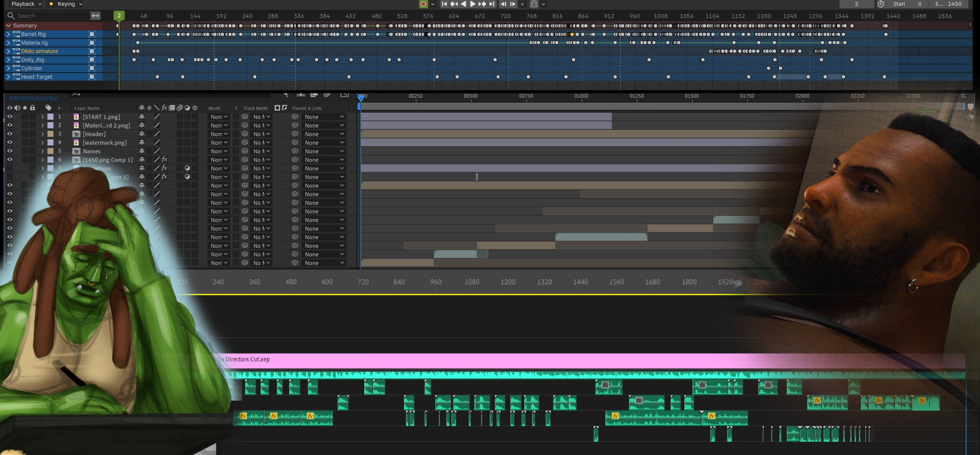The width and height of the screenshot is (980, 455).
Task: Click the swap arrows icon beside Search
Action: click(x=96, y=16)
